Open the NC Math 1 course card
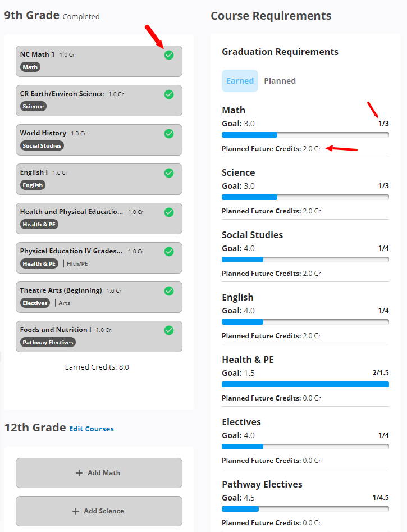The width and height of the screenshot is (407, 532). [90, 61]
